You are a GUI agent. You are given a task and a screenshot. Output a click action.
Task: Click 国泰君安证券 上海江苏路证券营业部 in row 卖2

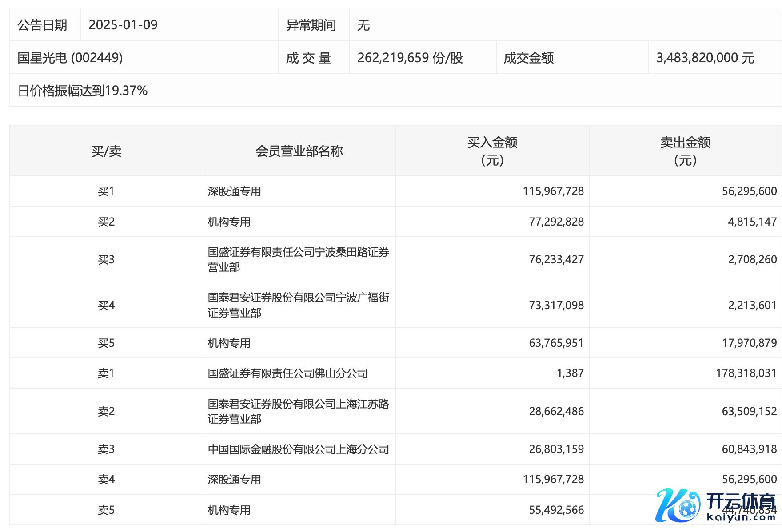pos(298,411)
